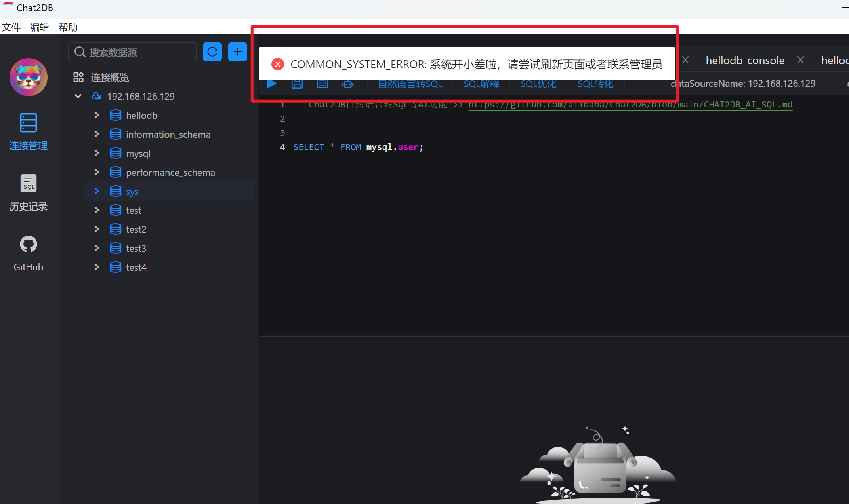This screenshot has height=504, width=849.
Task: Close the hellodb-console tab
Action: coord(800,60)
